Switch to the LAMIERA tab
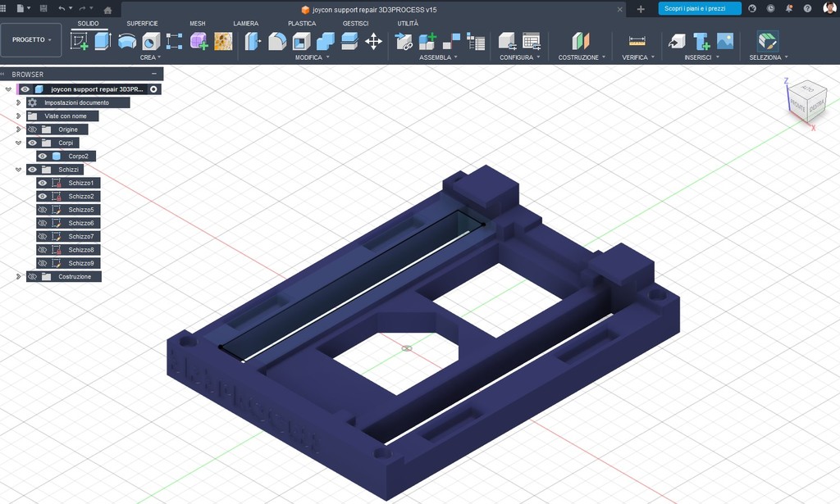 click(245, 24)
